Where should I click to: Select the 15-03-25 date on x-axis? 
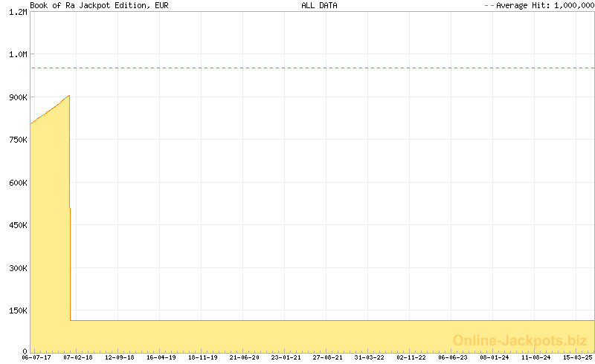point(577,357)
